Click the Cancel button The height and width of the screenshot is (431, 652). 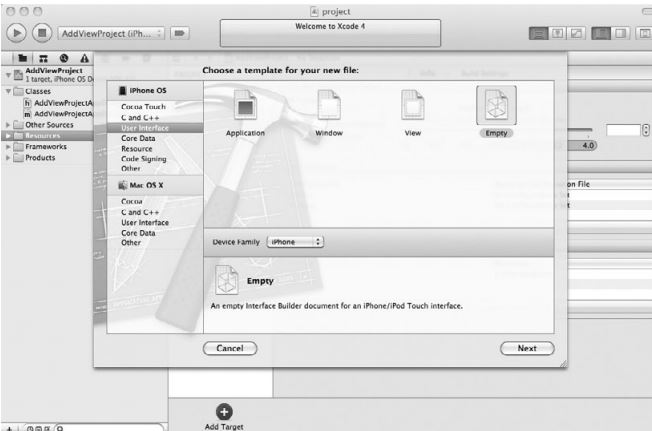[230, 348]
